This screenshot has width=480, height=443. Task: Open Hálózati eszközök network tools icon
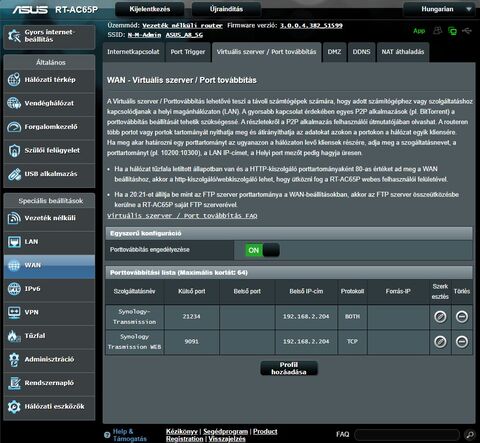[14, 407]
